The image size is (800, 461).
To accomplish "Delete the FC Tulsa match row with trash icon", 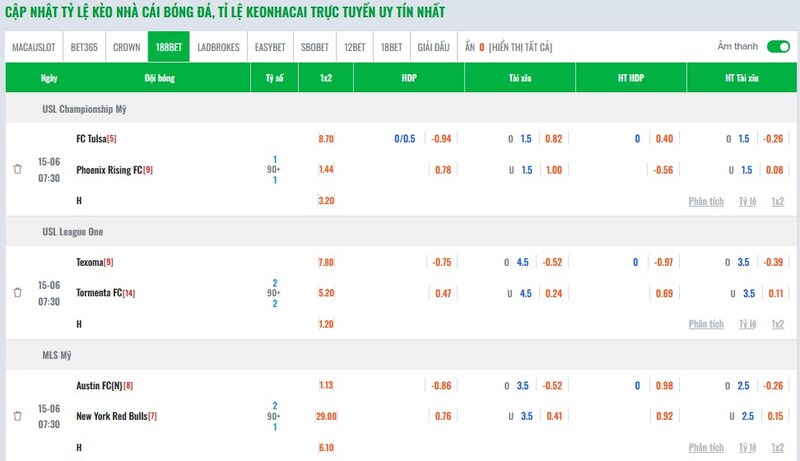I will pyautogui.click(x=17, y=169).
